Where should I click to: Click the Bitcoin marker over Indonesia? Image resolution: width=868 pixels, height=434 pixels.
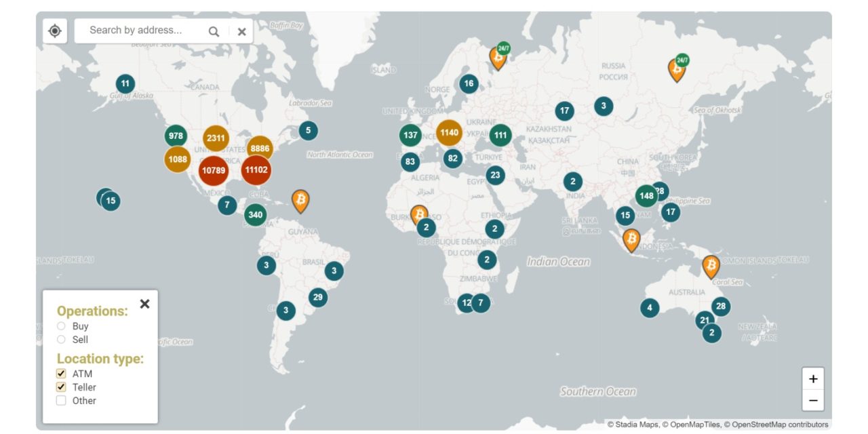[631, 239]
